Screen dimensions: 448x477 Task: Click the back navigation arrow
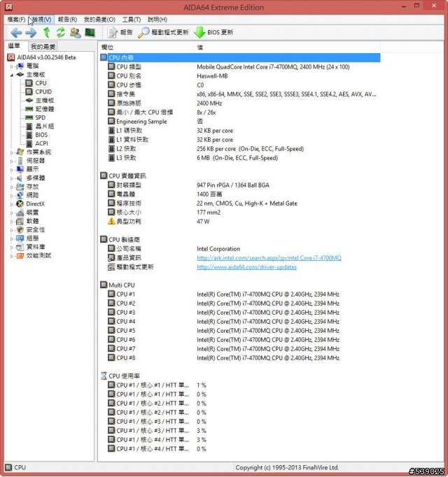pos(16,33)
